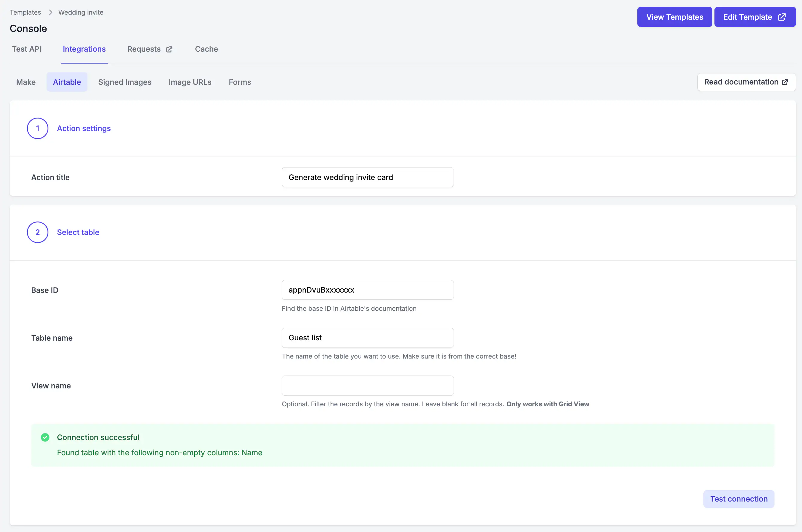This screenshot has height=532, width=802.
Task: Open the View Templates button
Action: (674, 17)
